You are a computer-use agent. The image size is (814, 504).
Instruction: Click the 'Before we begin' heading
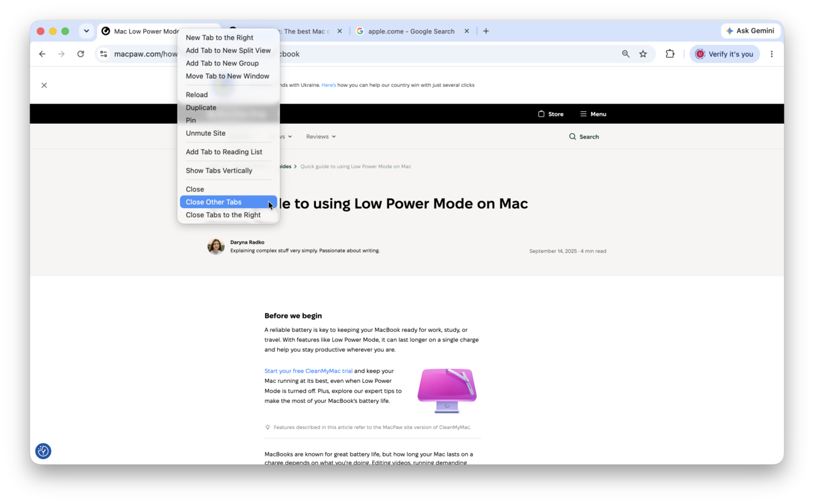(293, 316)
